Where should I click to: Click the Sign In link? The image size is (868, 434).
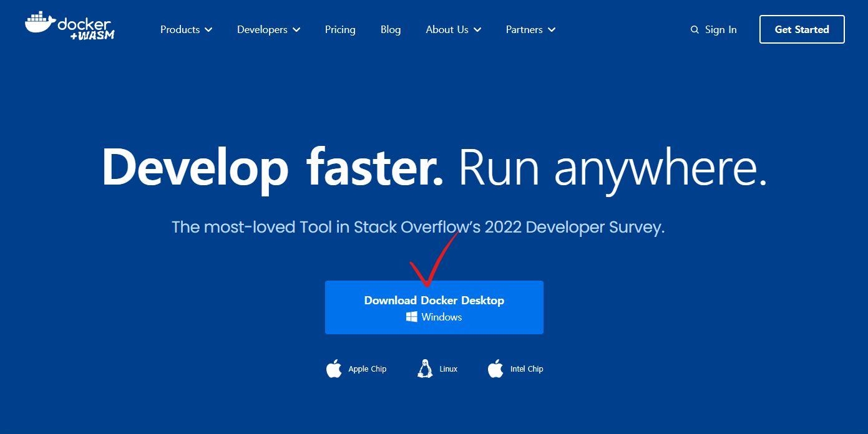pos(721,29)
